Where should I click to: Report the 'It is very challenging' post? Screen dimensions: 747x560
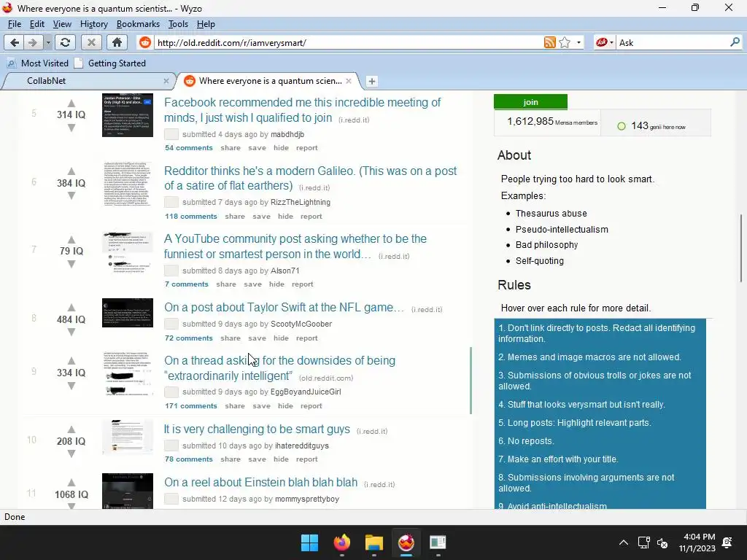point(307,459)
